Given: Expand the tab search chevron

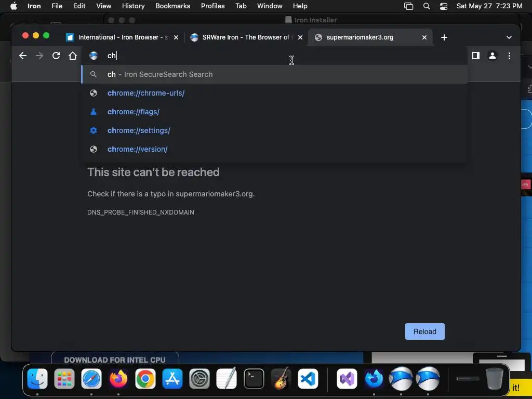Looking at the screenshot, I should pos(509,37).
